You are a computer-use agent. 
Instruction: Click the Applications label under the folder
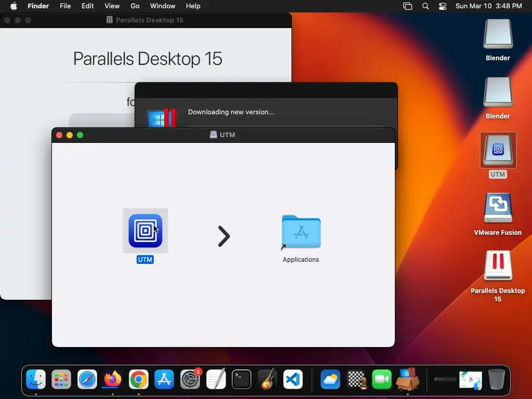click(x=301, y=260)
